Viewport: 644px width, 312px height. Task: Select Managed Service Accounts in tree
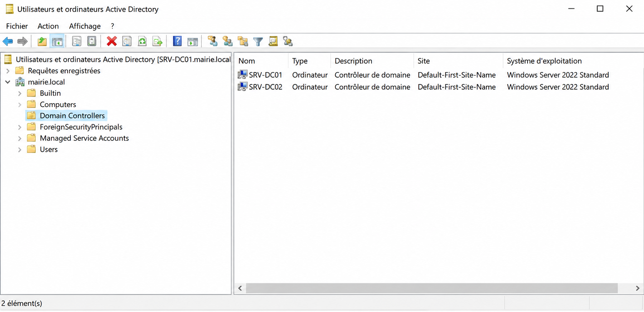tap(84, 138)
